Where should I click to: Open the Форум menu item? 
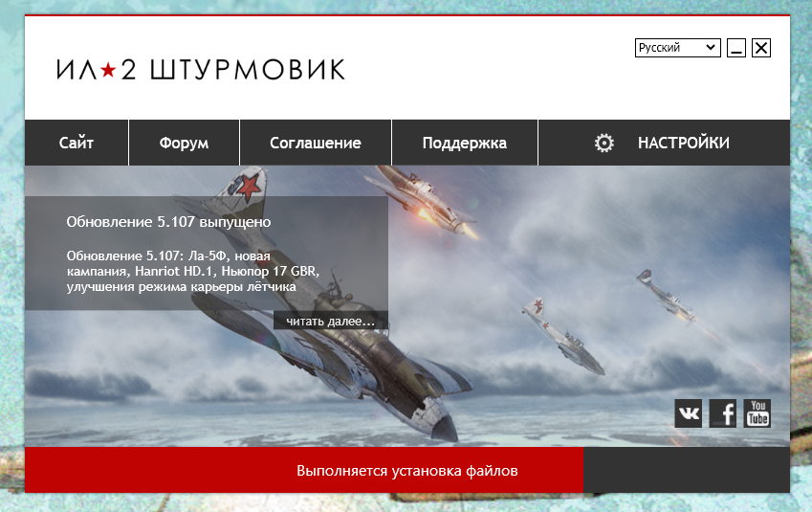(x=184, y=143)
